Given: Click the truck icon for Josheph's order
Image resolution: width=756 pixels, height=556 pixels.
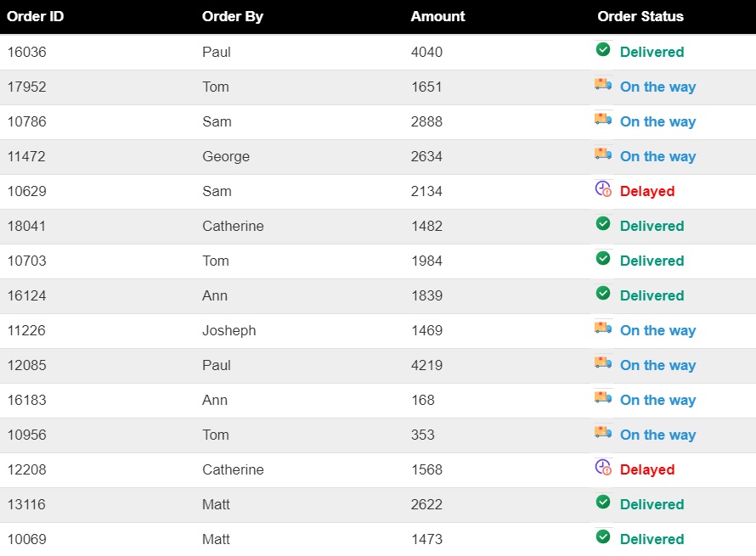Looking at the screenshot, I should click(x=603, y=329).
